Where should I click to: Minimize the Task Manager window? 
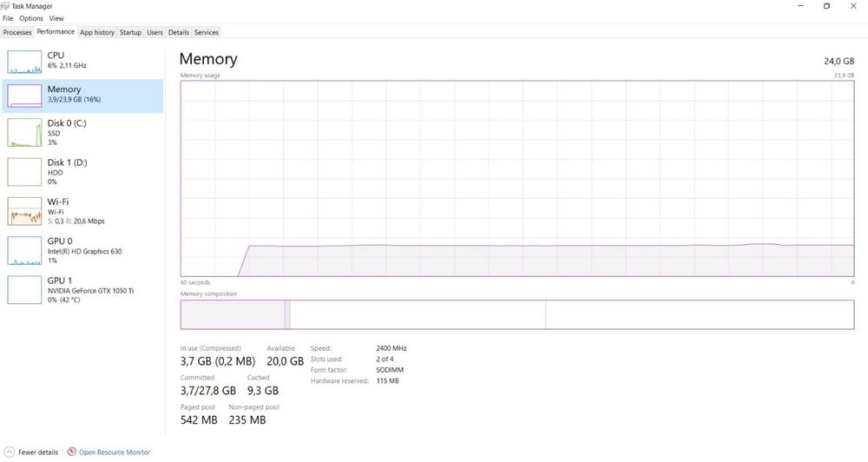click(x=800, y=6)
